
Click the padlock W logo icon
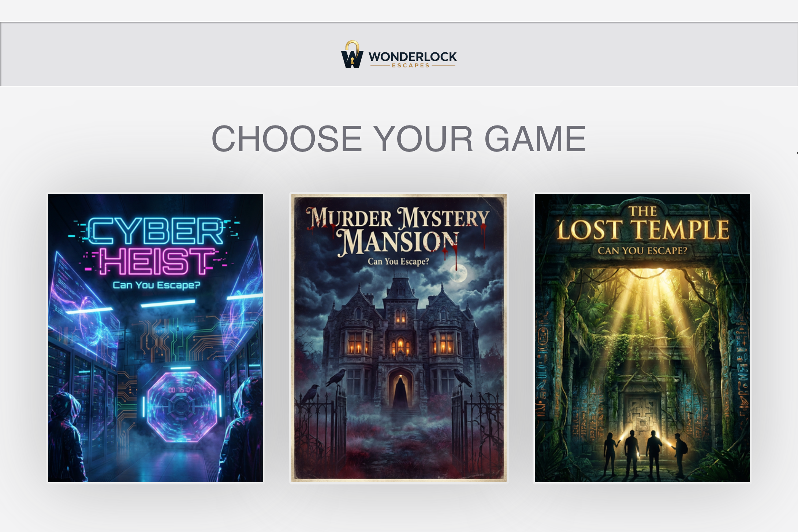point(352,55)
